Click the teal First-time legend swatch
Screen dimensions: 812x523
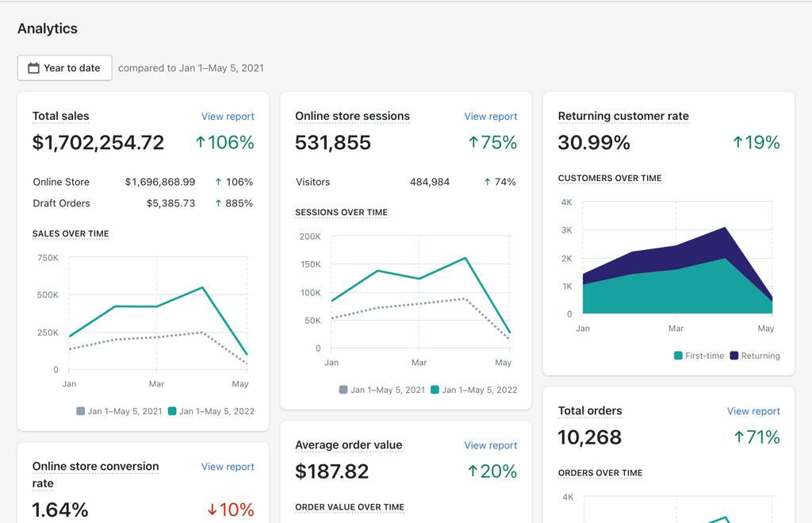tap(678, 356)
